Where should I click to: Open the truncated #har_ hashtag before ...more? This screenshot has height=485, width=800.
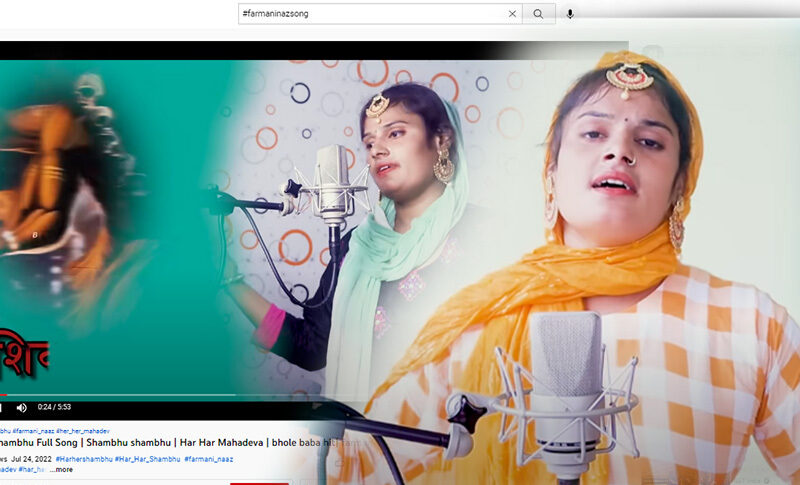click(x=33, y=469)
